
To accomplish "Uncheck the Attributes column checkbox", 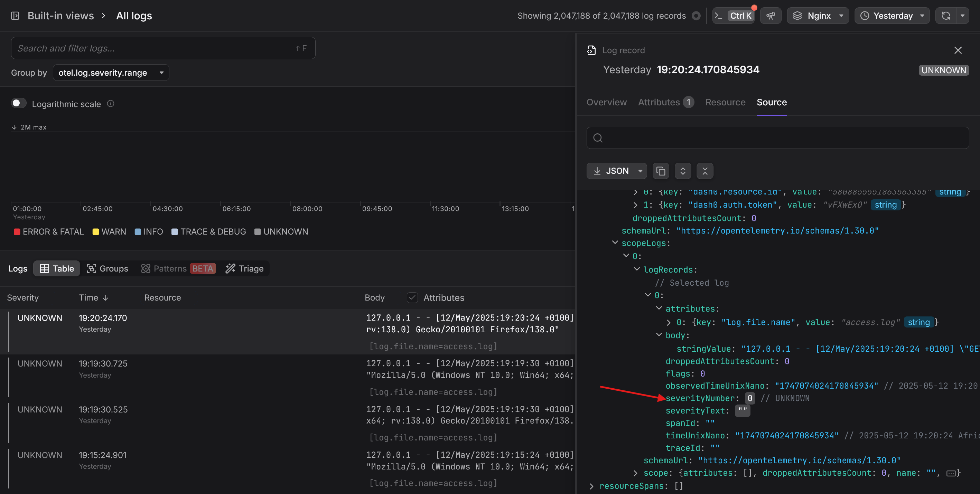I will [x=412, y=298].
